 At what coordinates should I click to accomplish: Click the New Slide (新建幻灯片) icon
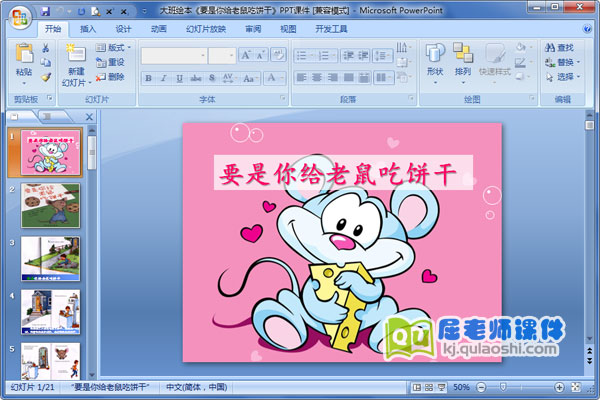tap(76, 54)
